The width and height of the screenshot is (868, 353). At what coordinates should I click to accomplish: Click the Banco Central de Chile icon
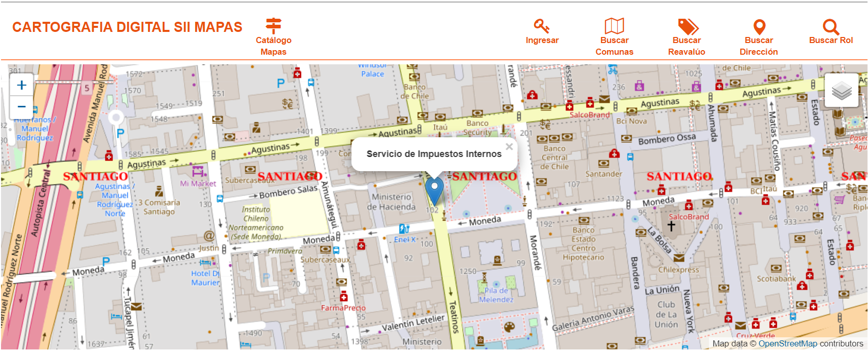[554, 138]
